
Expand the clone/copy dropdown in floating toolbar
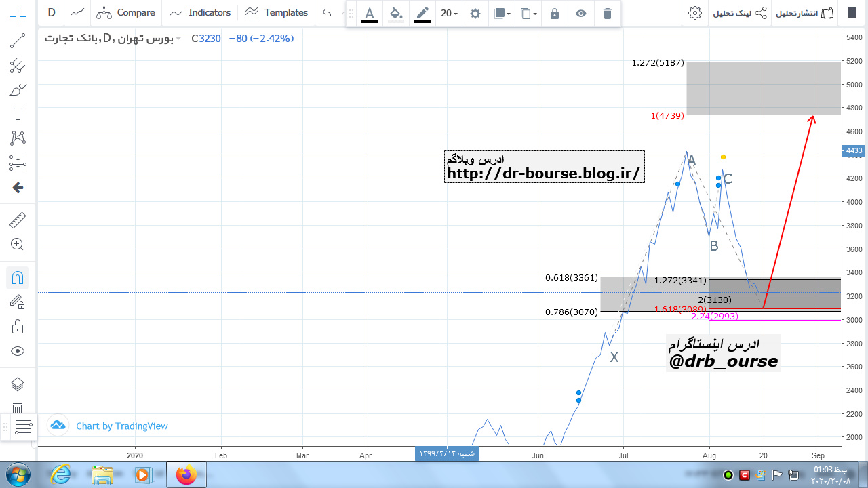(x=528, y=14)
